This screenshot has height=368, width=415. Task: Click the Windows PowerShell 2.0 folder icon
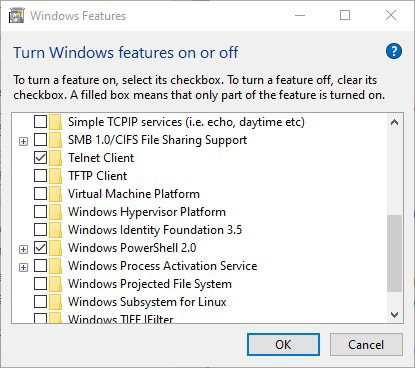pos(55,248)
